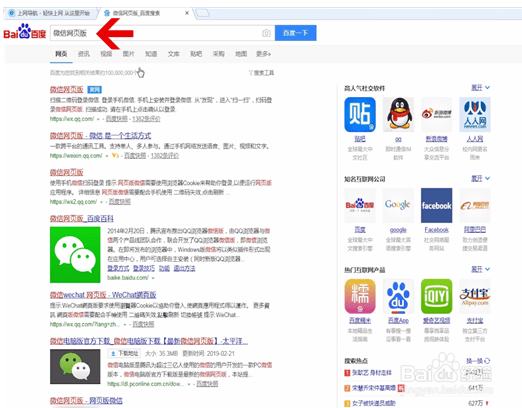Select the Wenku search tab

[x=173, y=54]
